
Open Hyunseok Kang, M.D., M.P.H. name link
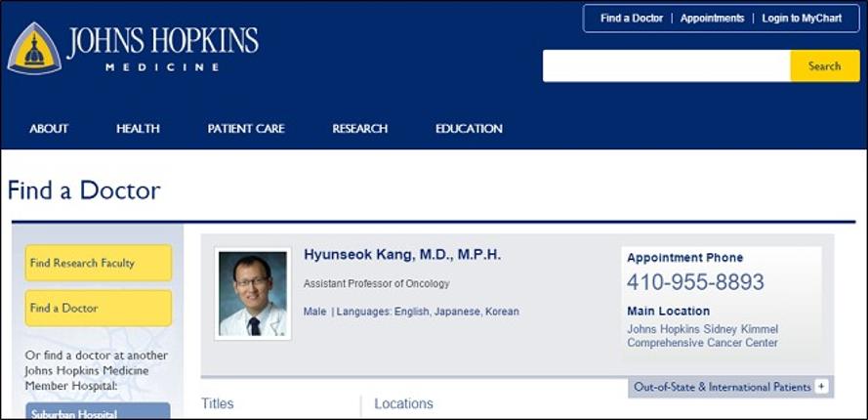coord(402,255)
